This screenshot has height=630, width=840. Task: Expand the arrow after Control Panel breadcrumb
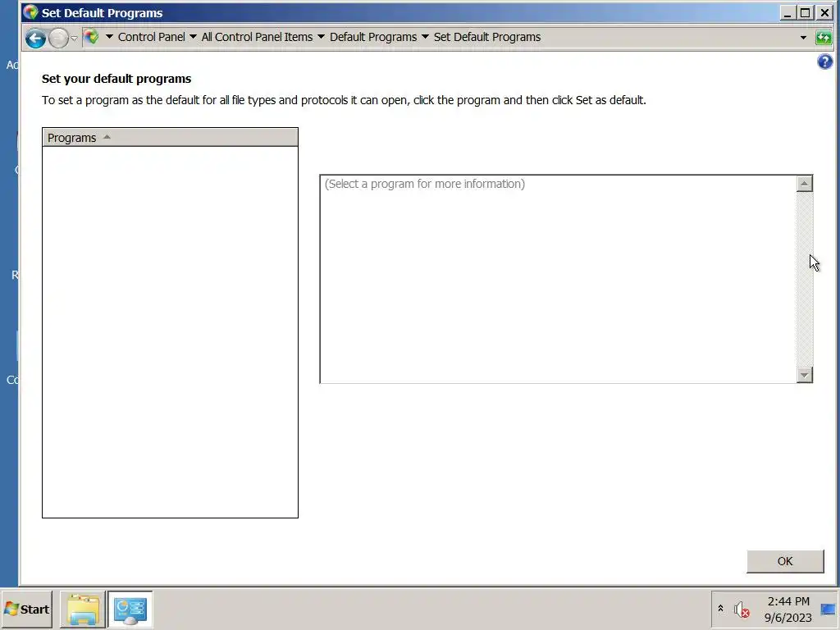tap(193, 37)
